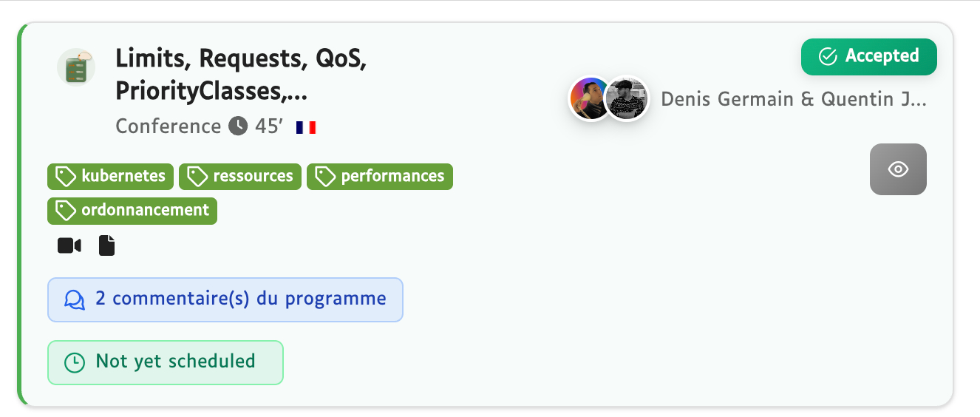Image resolution: width=980 pixels, height=417 pixels.
Task: Click the document file icon
Action: click(x=107, y=245)
